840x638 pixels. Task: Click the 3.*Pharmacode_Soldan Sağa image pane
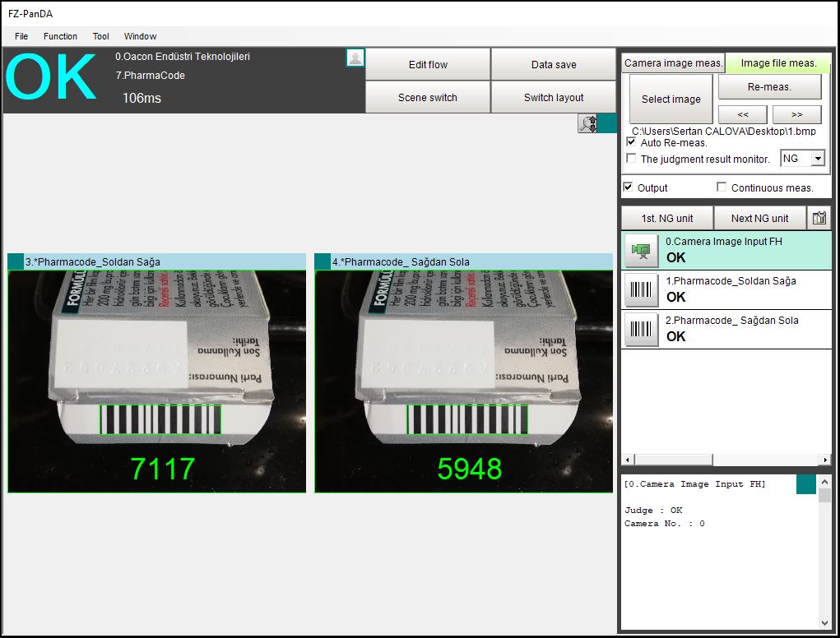click(157, 381)
